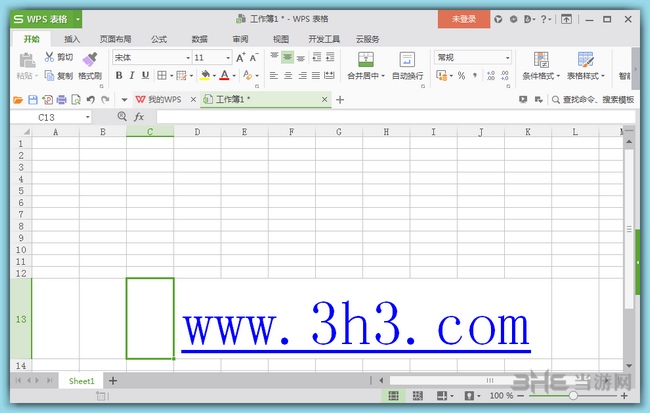The height and width of the screenshot is (413, 650).
Task: Click Wrap Text 自动换行 button
Action: 407,66
